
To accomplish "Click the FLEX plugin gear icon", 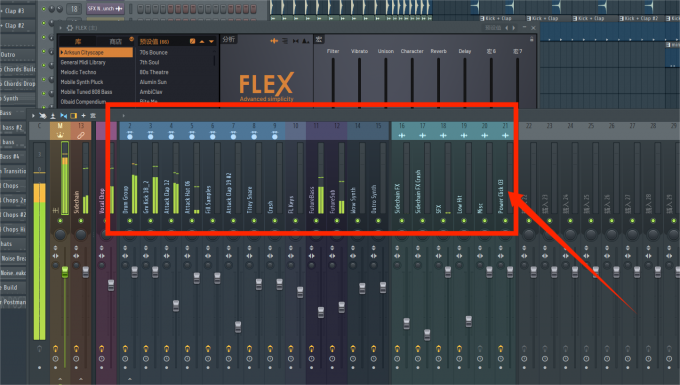I will 70,28.
